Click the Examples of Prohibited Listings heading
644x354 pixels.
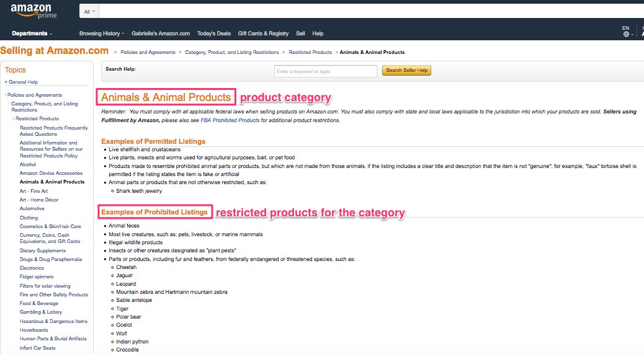click(x=154, y=212)
